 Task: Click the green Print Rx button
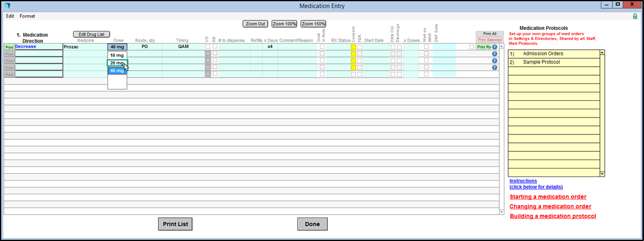[x=483, y=47]
